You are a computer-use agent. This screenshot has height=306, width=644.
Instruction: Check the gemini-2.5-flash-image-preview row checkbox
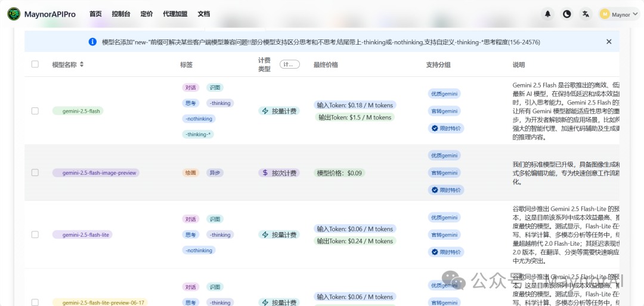[35, 172]
